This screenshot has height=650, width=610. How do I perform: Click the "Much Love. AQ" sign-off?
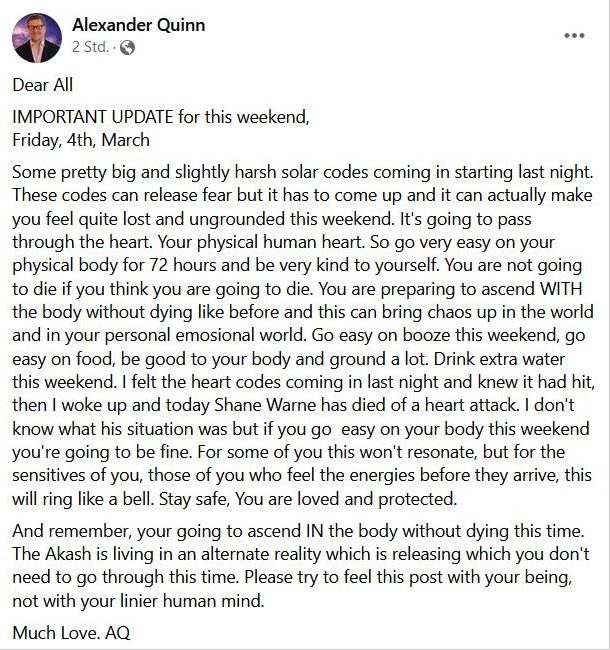(71, 633)
